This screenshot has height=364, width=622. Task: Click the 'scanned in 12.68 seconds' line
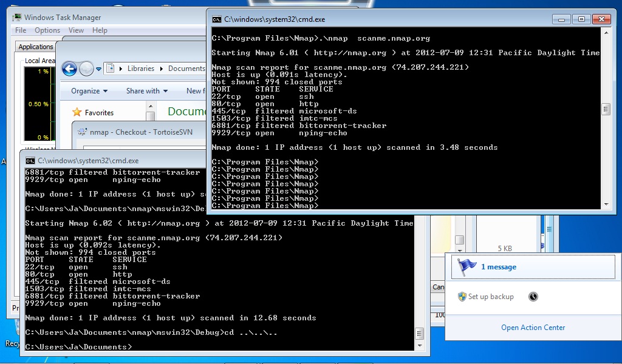tap(171, 318)
